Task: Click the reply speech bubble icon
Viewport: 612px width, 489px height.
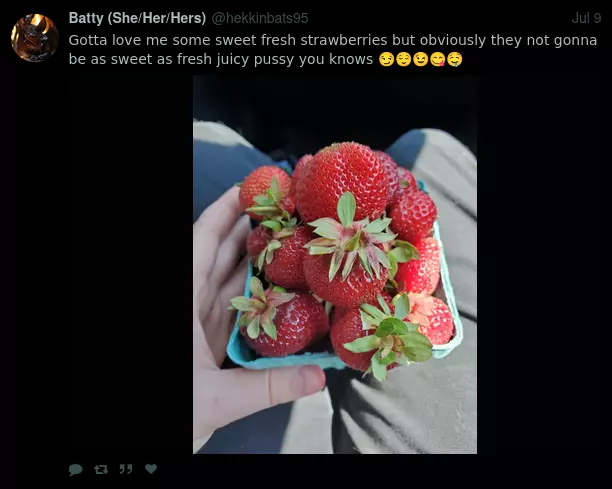Action: [75, 469]
